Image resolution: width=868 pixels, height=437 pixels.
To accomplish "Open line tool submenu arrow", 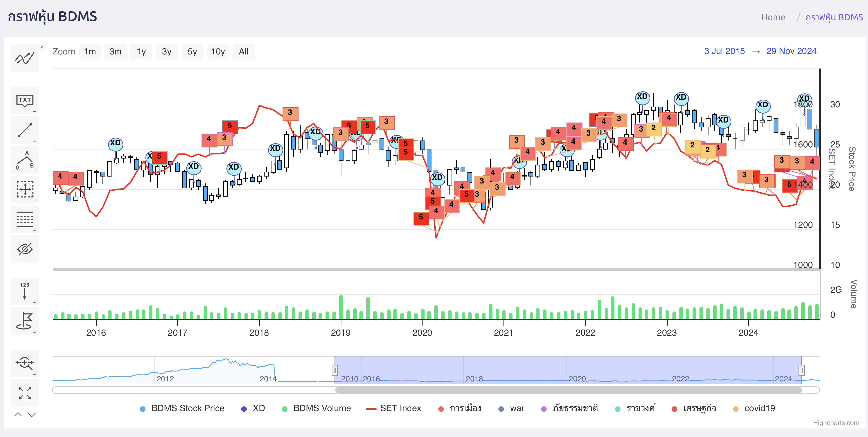I will [35, 140].
